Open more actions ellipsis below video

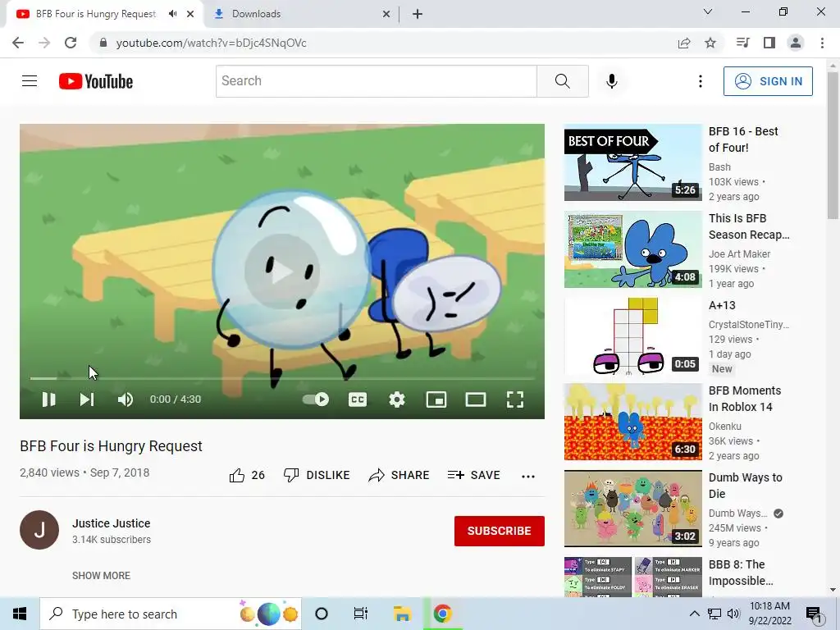528,477
